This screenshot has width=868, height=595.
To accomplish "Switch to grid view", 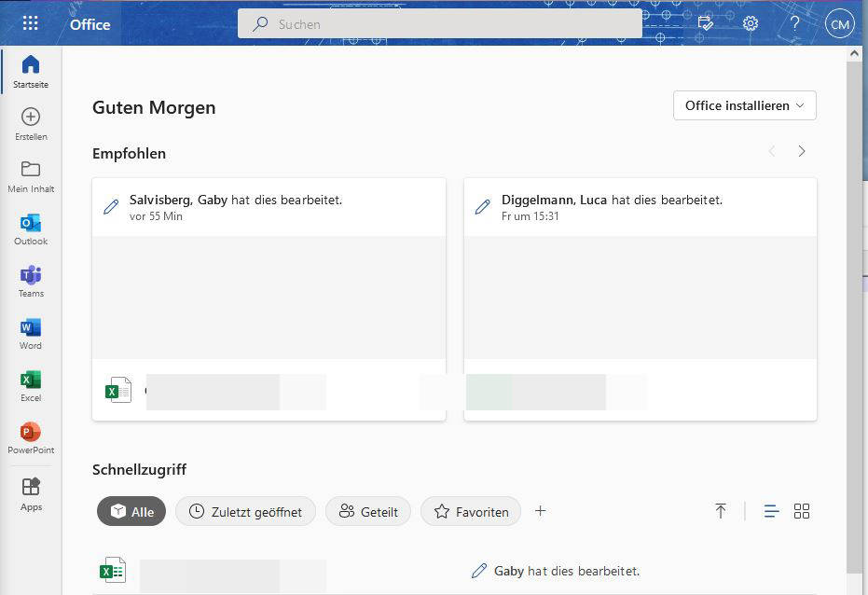I will pyautogui.click(x=802, y=511).
